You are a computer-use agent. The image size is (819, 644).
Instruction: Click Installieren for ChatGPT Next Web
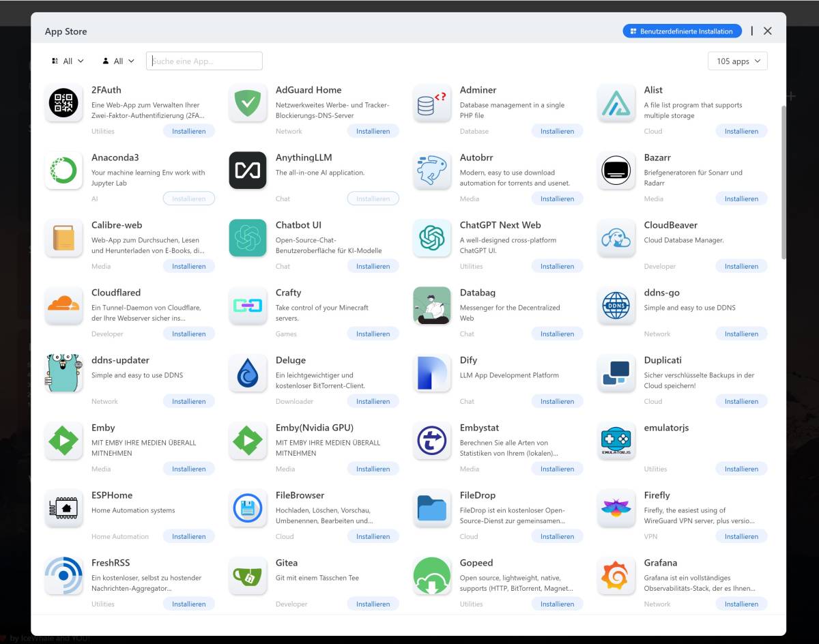pos(558,266)
